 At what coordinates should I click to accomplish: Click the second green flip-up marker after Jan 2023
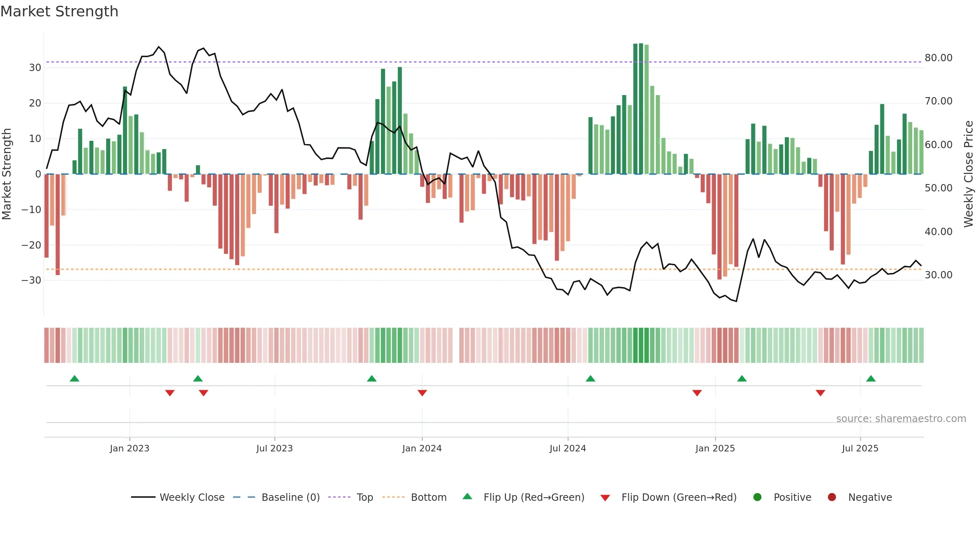coord(198,378)
